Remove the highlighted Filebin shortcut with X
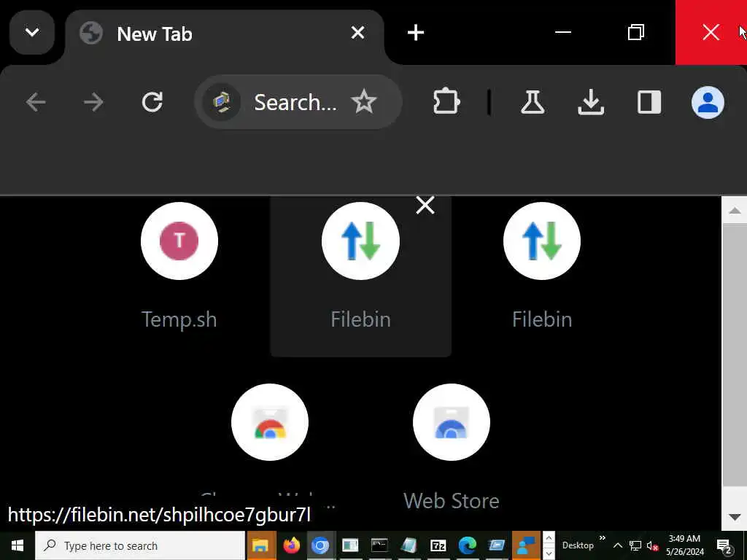Screen dimensions: 747x560 pyautogui.click(x=425, y=205)
